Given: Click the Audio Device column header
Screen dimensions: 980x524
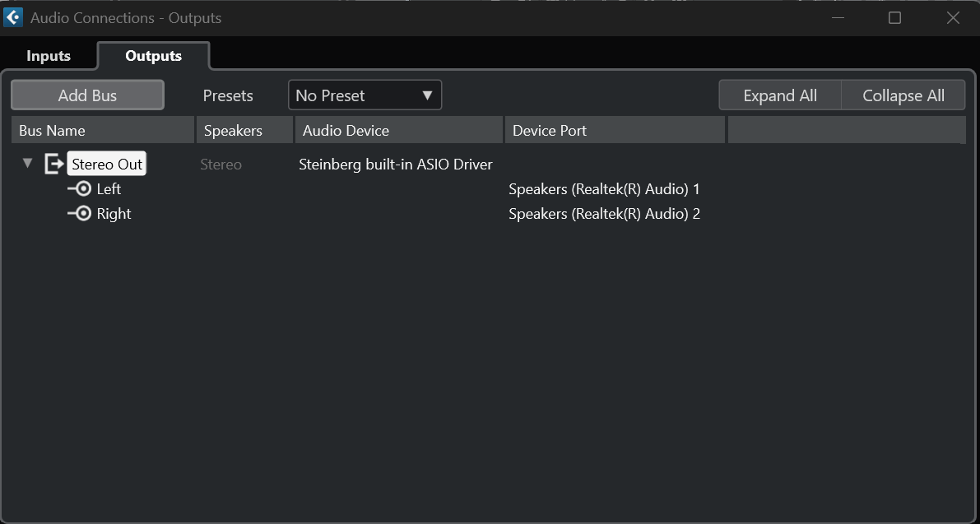Looking at the screenshot, I should pos(398,130).
